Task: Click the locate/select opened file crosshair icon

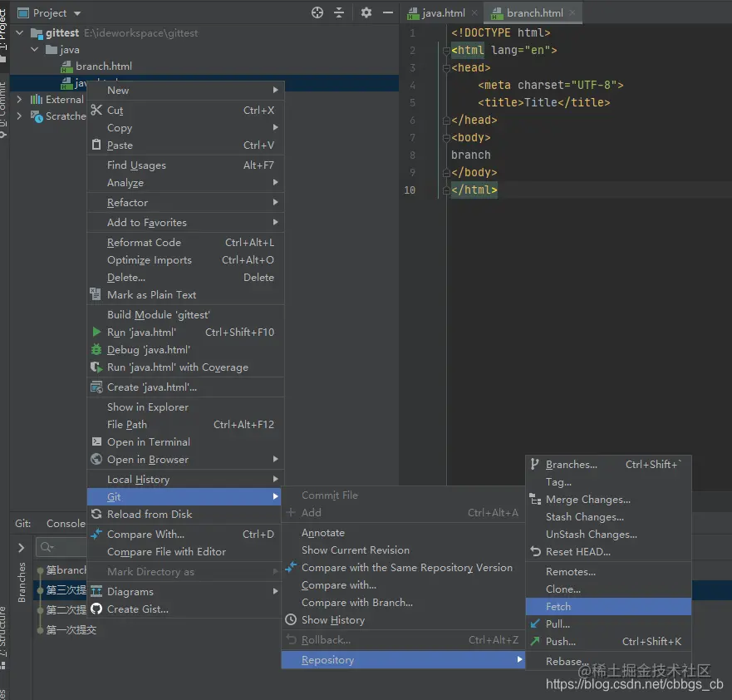Action: point(317,12)
